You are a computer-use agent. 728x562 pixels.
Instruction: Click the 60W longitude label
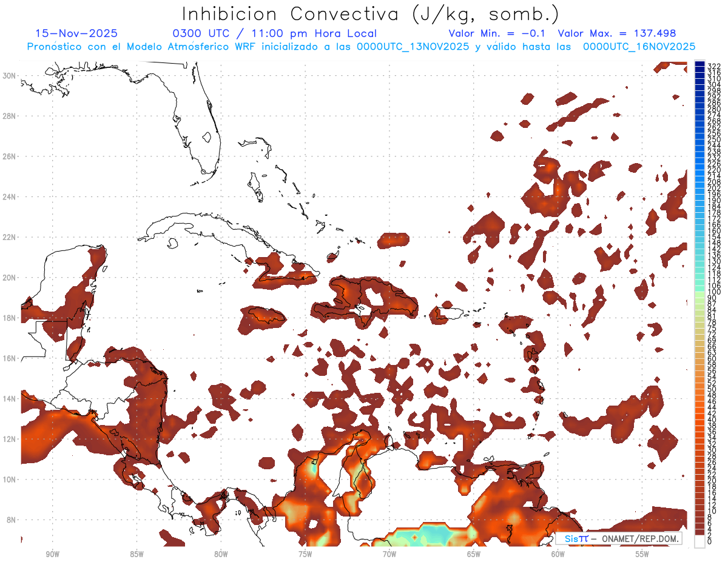point(558,554)
